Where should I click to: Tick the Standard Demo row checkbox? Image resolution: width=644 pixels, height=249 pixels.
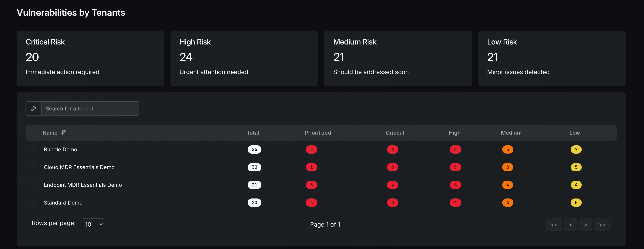click(x=32, y=202)
